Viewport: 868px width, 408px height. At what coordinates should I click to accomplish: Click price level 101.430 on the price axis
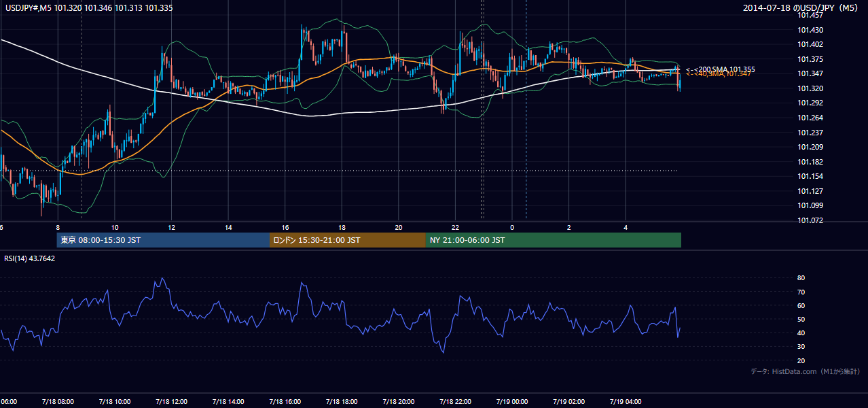[x=810, y=30]
